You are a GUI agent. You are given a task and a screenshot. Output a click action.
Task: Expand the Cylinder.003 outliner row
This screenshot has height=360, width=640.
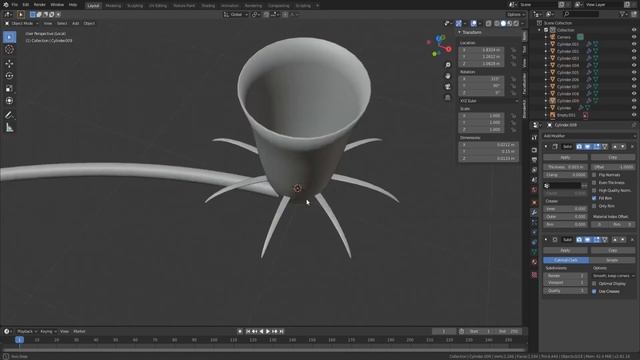(x=546, y=58)
